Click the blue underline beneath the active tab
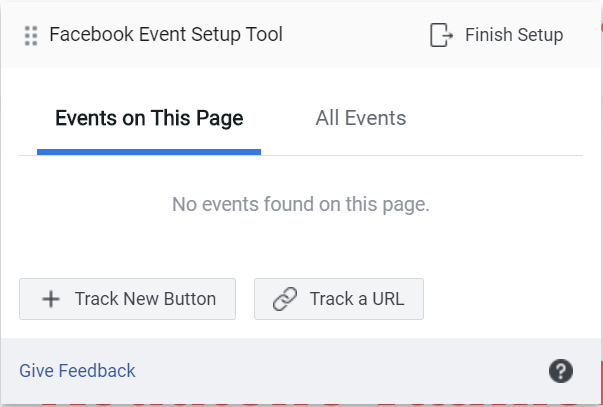Viewport: 603px width, 407px height. (x=149, y=152)
